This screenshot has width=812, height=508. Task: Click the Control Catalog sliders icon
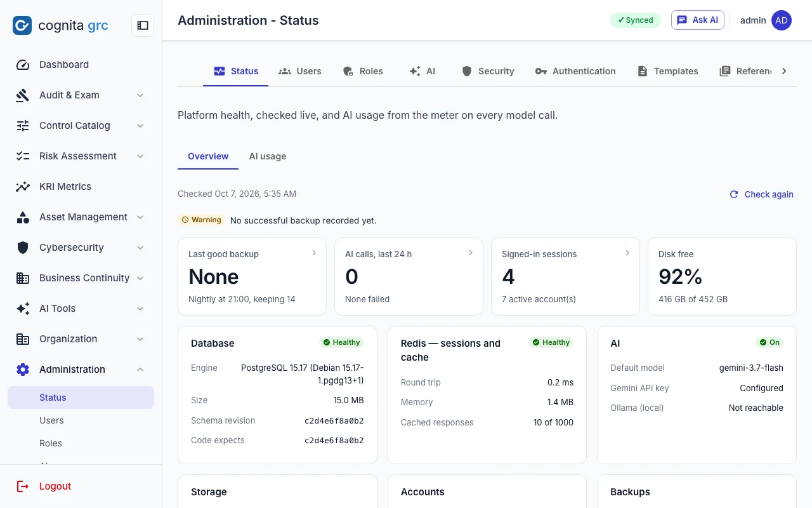coord(23,126)
